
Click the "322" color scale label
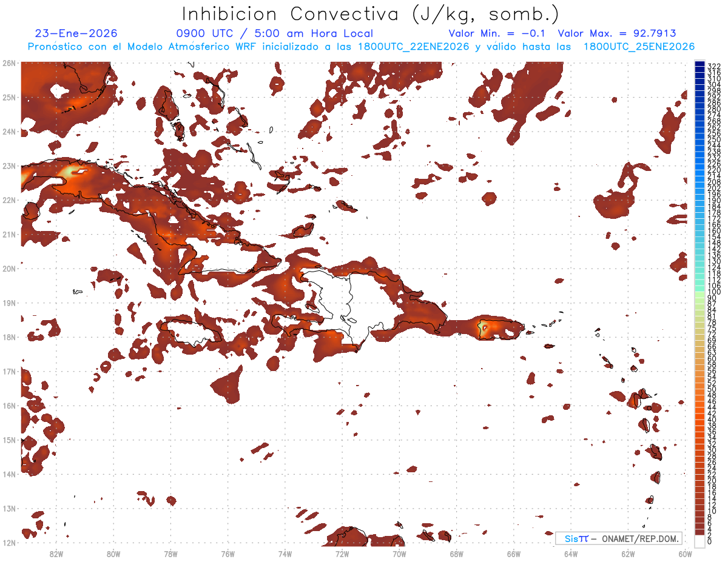click(714, 66)
